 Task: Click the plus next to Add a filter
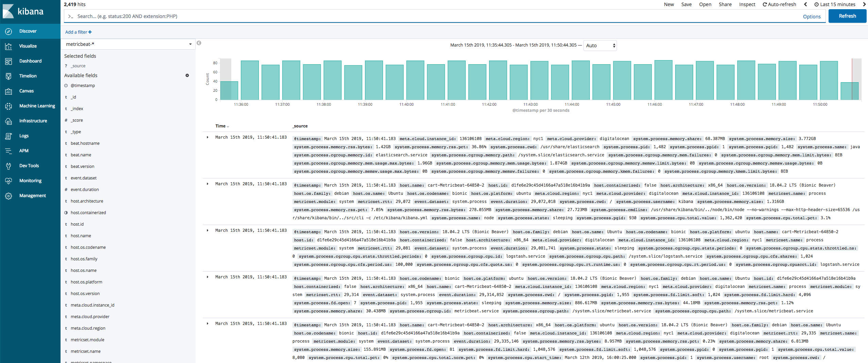[x=90, y=32]
